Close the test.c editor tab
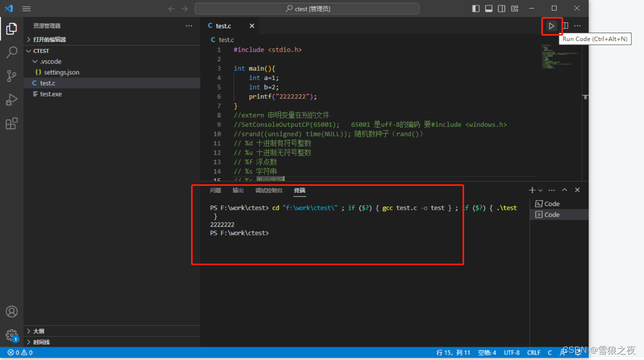644x360 pixels. tap(252, 26)
